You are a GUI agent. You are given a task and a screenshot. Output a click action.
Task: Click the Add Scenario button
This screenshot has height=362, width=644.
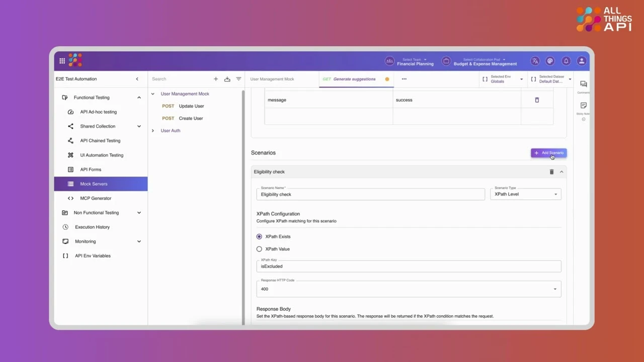pos(548,153)
